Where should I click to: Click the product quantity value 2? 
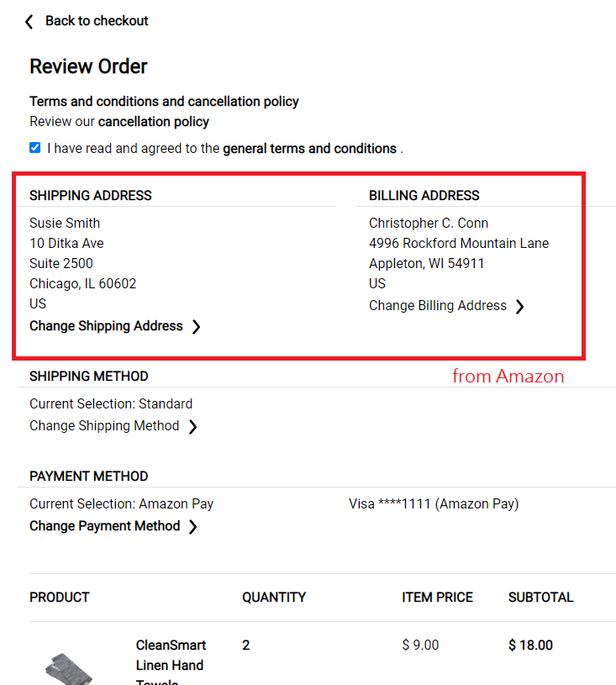point(246,645)
